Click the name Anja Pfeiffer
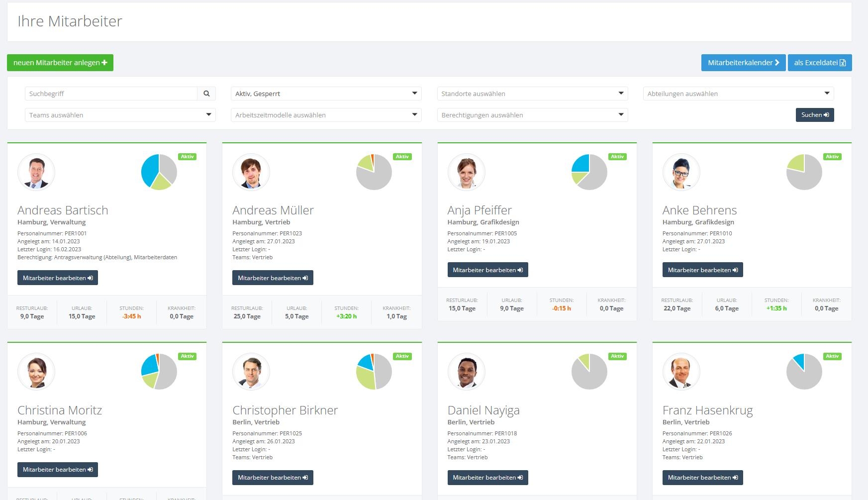The image size is (868, 500). [x=480, y=210]
